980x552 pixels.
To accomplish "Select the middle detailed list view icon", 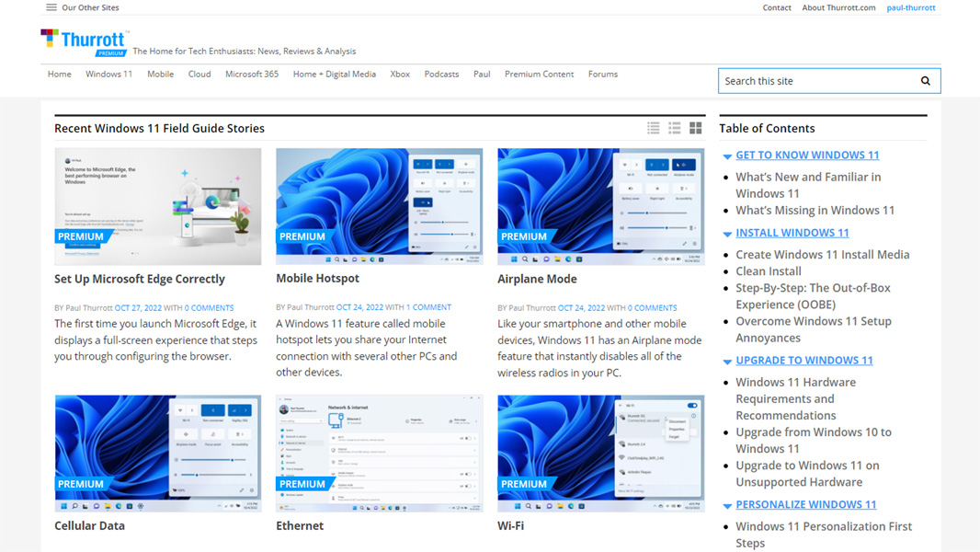I will 675,129.
